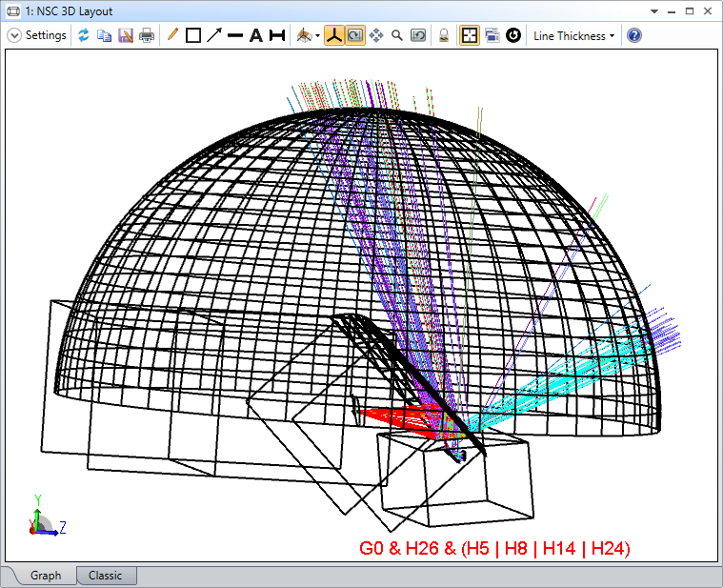The height and width of the screenshot is (588, 723).
Task: Click the Print icon
Action: 147,35
